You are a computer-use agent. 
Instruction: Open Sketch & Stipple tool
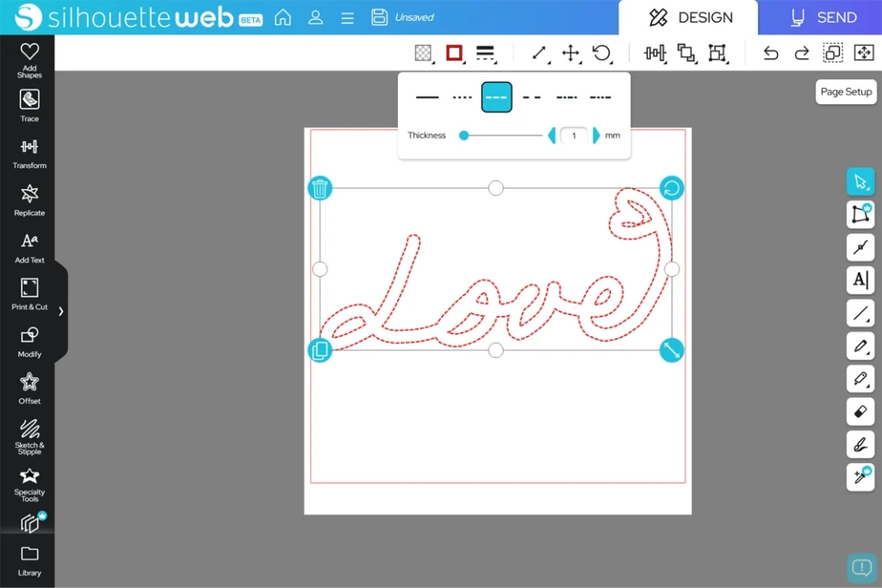click(29, 435)
